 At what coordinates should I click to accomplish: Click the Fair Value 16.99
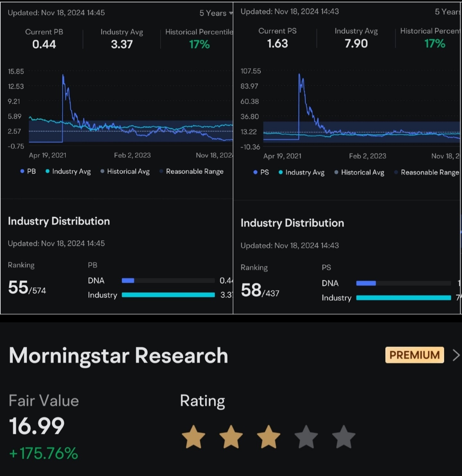pyautogui.click(x=37, y=426)
